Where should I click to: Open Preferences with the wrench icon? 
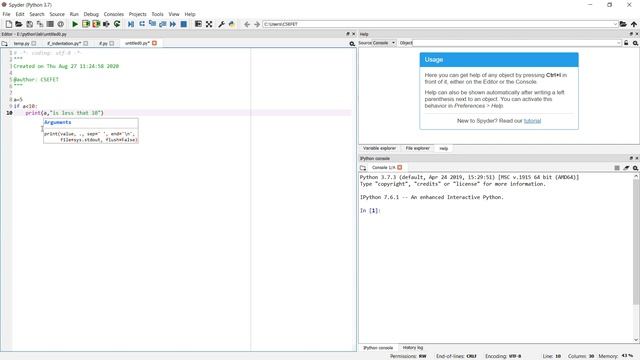click(x=221, y=24)
